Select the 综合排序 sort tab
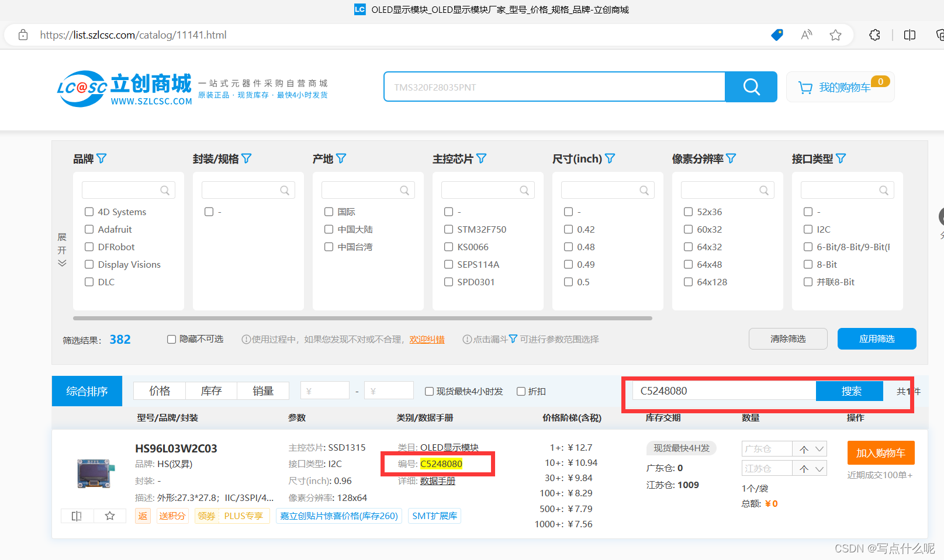944x560 pixels. [x=87, y=391]
